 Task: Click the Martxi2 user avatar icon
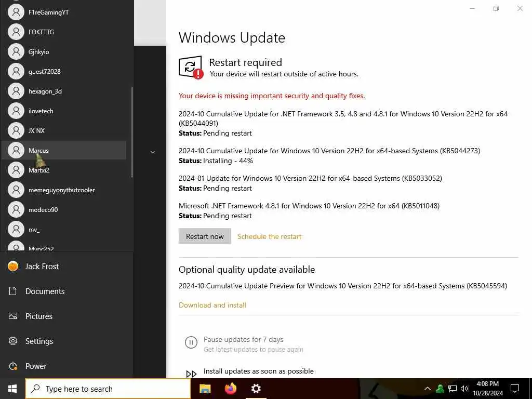[16, 170]
